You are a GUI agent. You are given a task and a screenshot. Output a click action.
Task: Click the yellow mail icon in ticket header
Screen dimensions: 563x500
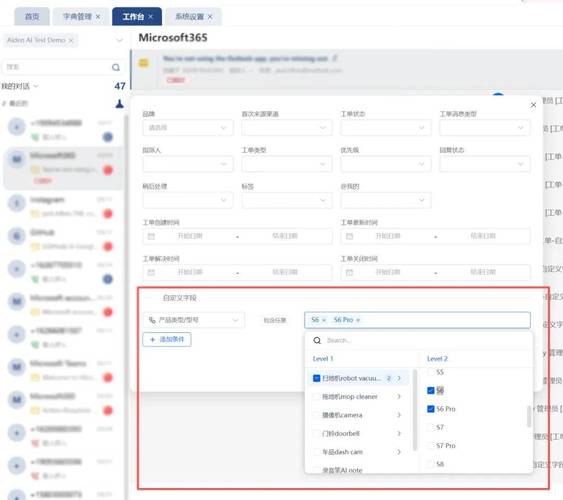(144, 63)
